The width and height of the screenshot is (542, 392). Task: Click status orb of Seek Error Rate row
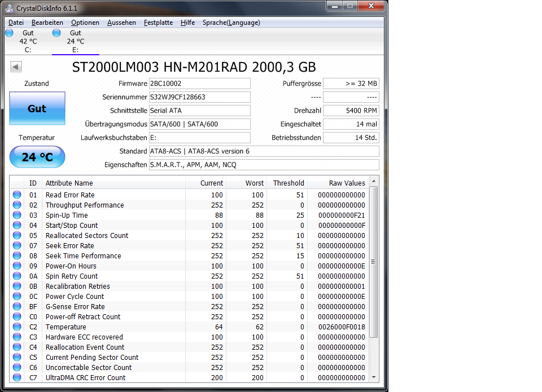pos(17,245)
